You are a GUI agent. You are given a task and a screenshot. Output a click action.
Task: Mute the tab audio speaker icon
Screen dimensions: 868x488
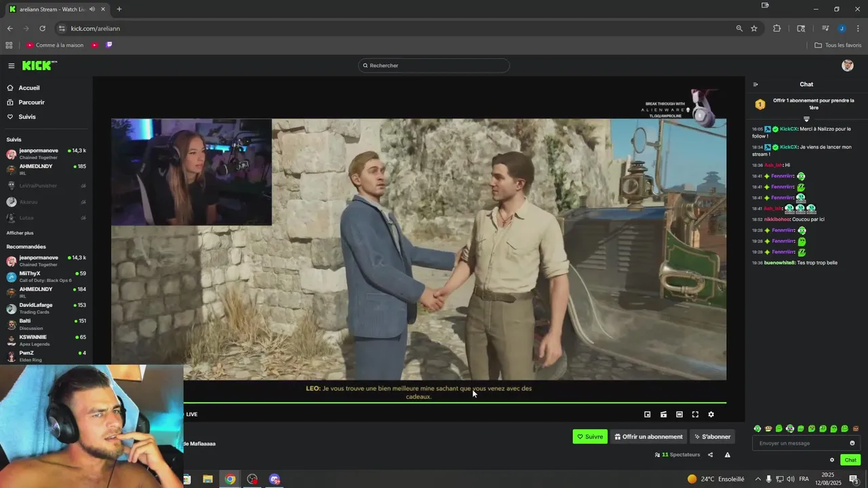click(92, 9)
